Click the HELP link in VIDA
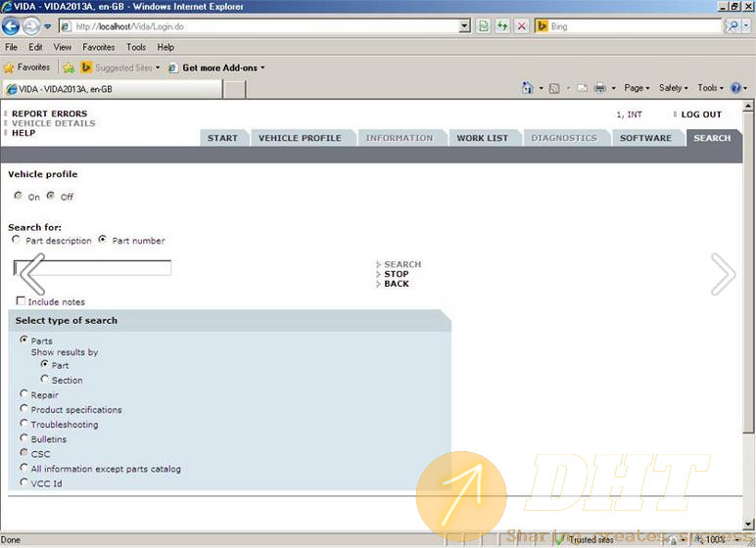756x548 pixels. (x=24, y=133)
